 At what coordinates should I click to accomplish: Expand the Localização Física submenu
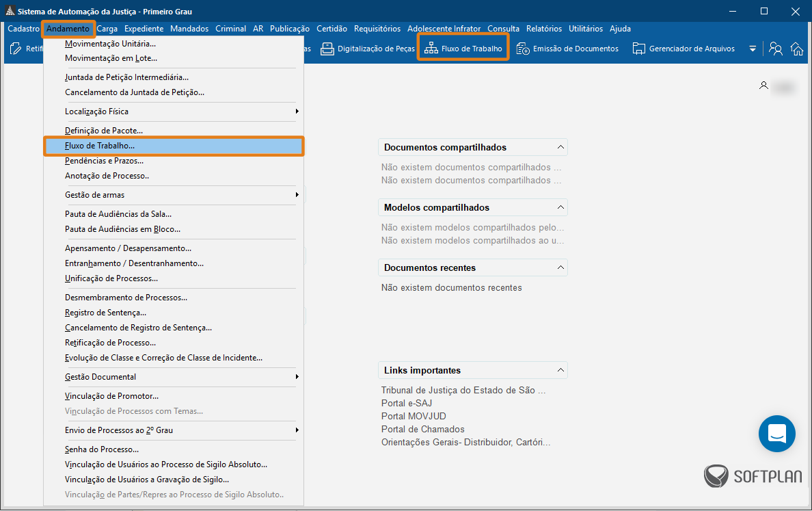pyautogui.click(x=297, y=112)
